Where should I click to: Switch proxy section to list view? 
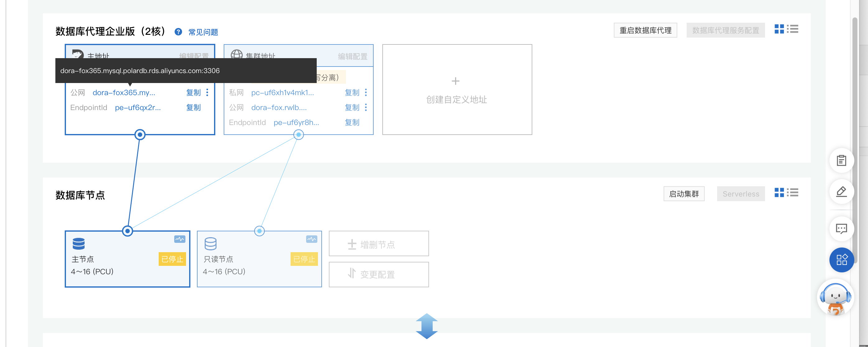792,29
